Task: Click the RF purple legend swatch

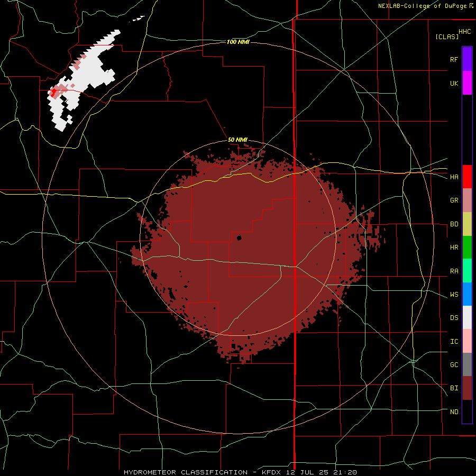Action: (467, 59)
